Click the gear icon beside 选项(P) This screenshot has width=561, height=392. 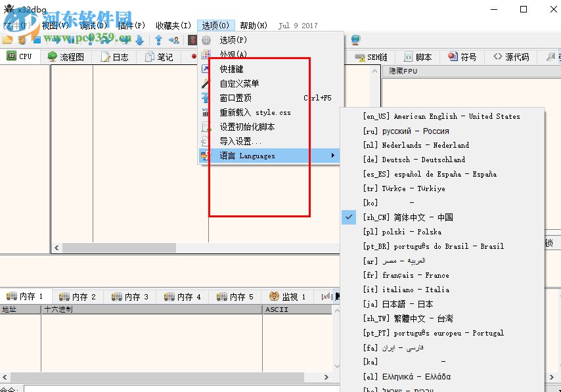click(206, 40)
